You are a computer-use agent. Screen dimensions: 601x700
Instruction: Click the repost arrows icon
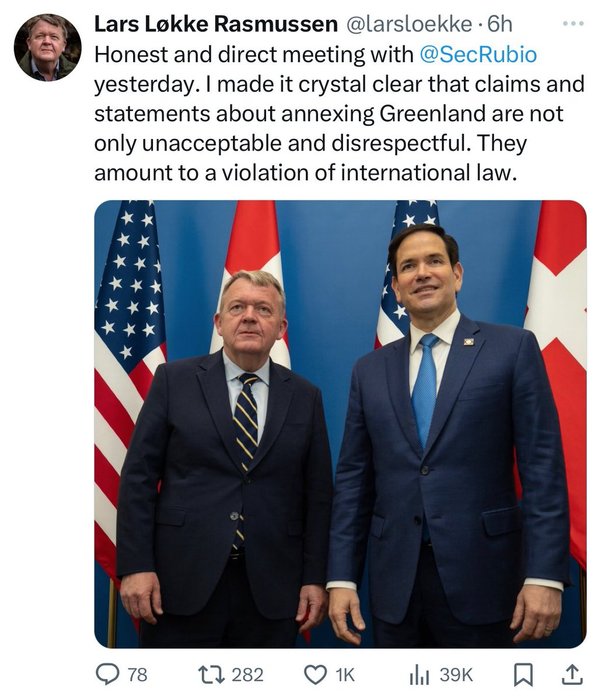click(209, 675)
